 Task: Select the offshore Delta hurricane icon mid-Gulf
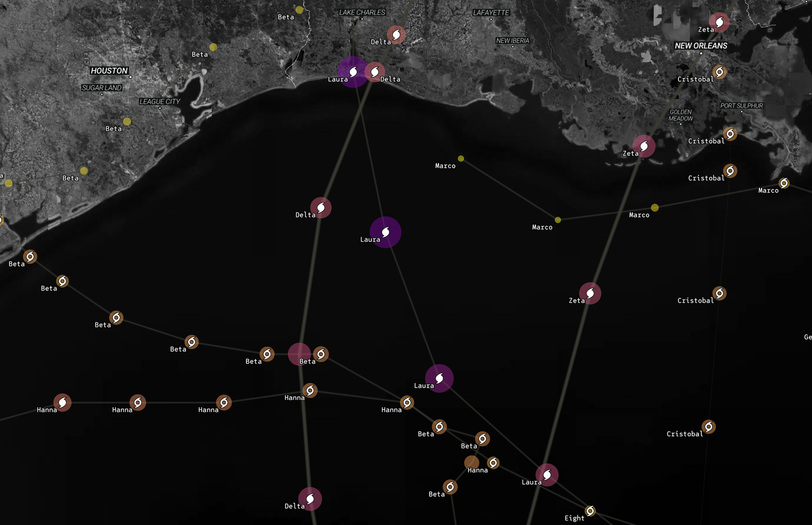click(320, 207)
